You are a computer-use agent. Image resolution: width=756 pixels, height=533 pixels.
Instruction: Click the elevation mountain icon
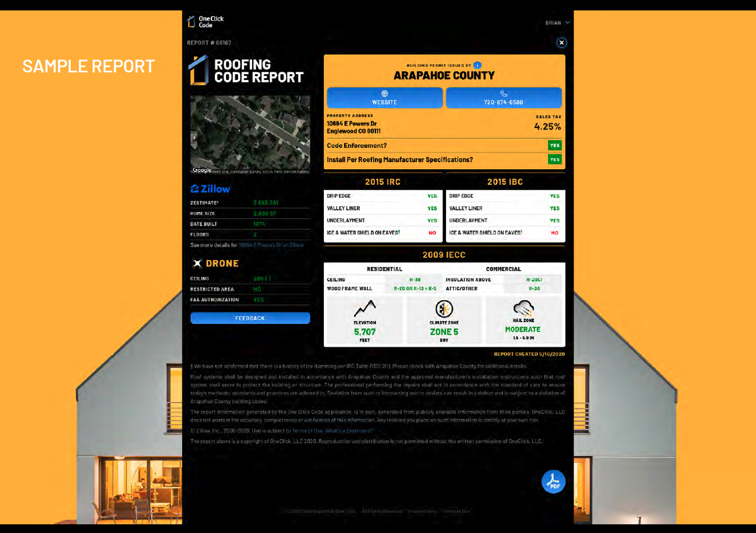[x=365, y=309]
